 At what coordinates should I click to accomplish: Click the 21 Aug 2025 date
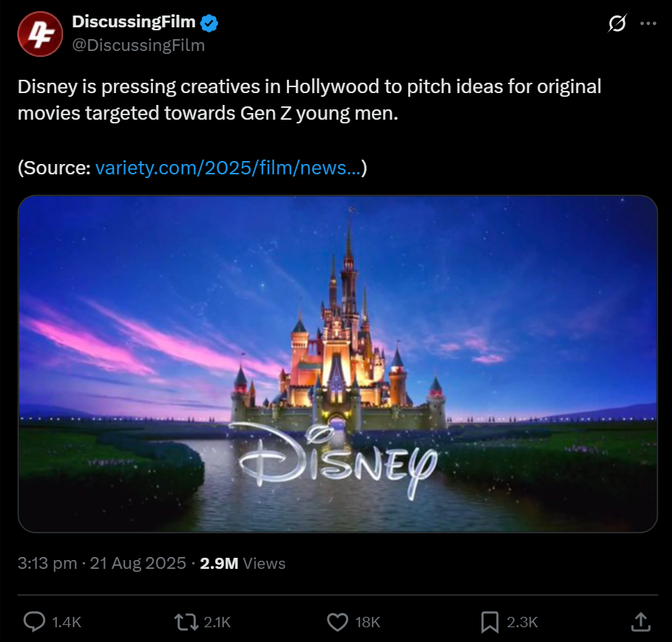(138, 563)
